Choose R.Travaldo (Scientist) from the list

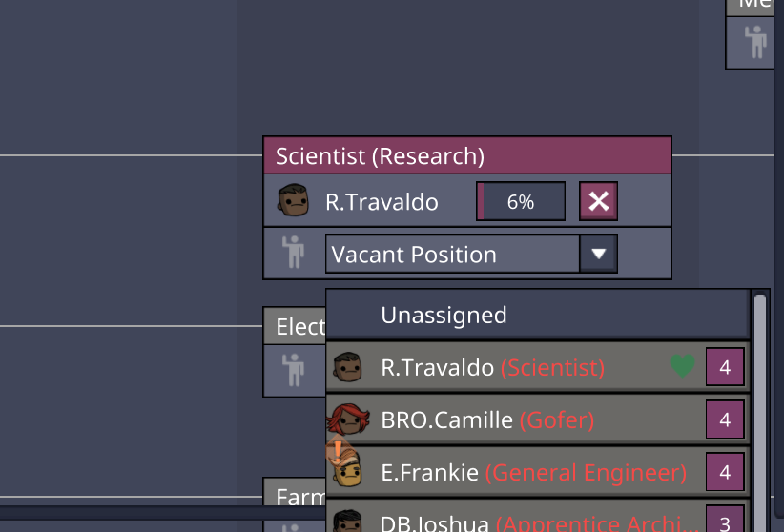492,367
